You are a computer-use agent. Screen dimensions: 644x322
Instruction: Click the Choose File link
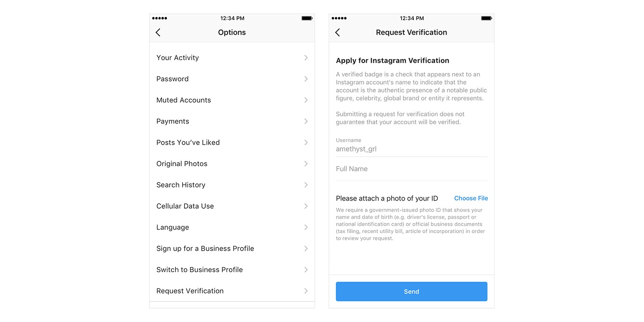point(471,198)
